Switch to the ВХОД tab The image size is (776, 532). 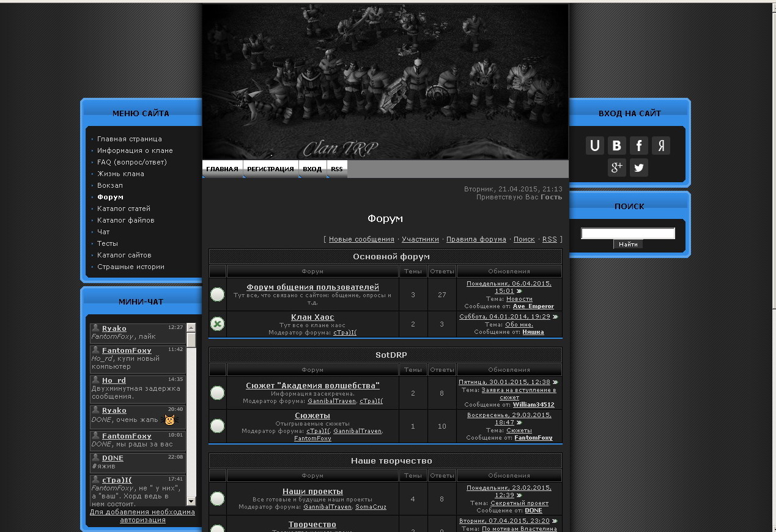coord(312,169)
